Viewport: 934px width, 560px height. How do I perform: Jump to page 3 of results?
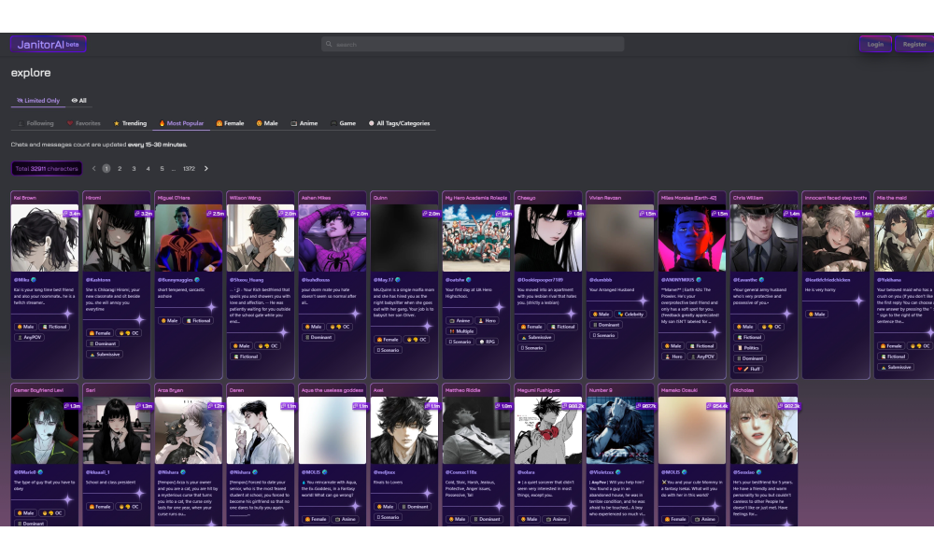134,168
